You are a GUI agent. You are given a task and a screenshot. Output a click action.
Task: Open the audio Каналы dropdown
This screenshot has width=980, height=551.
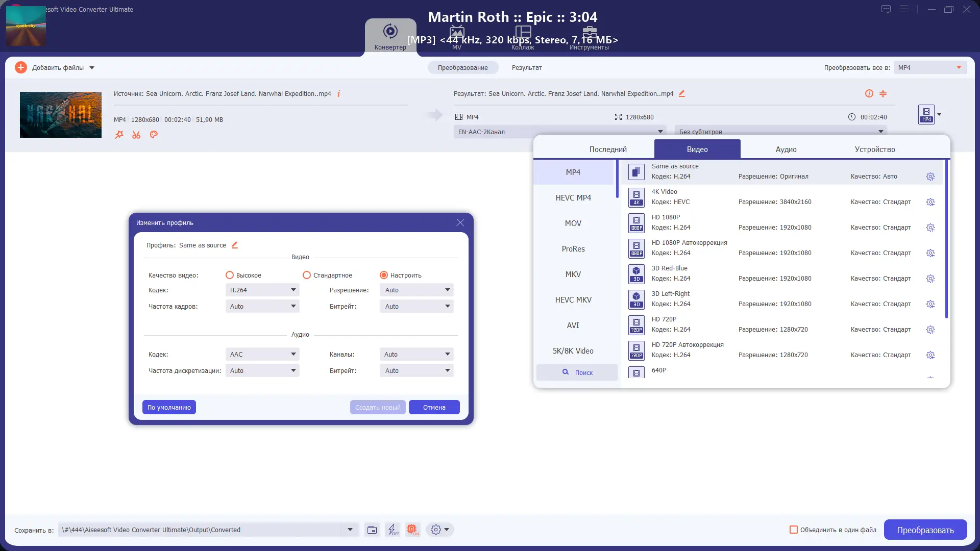pos(416,354)
